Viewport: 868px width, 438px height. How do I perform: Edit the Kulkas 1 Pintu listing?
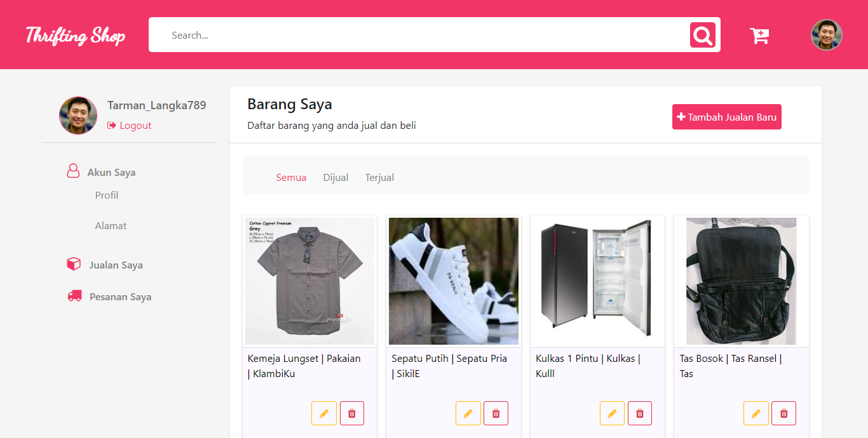612,413
